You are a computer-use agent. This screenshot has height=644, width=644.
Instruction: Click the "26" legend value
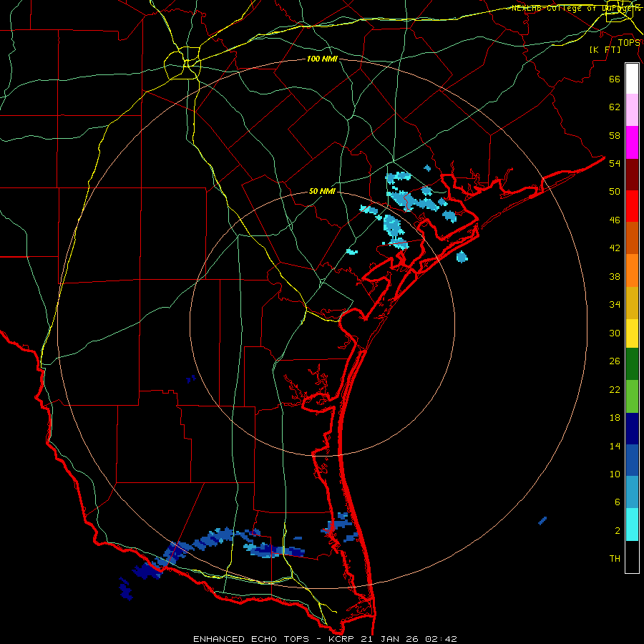(615, 361)
